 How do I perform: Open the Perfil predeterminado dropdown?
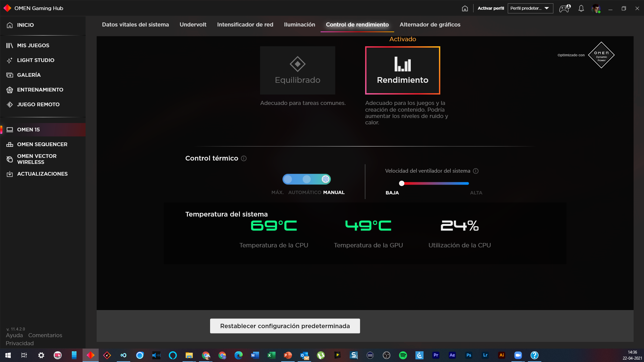click(x=530, y=8)
